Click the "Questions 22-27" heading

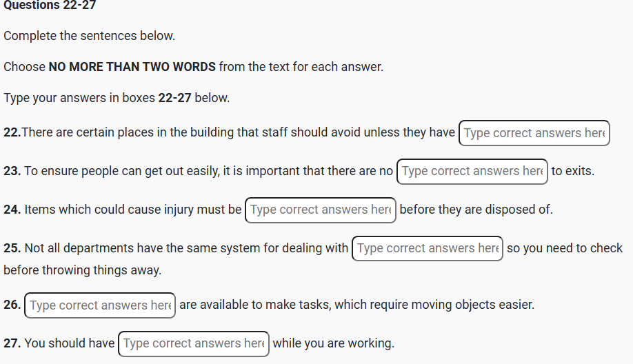coord(50,6)
